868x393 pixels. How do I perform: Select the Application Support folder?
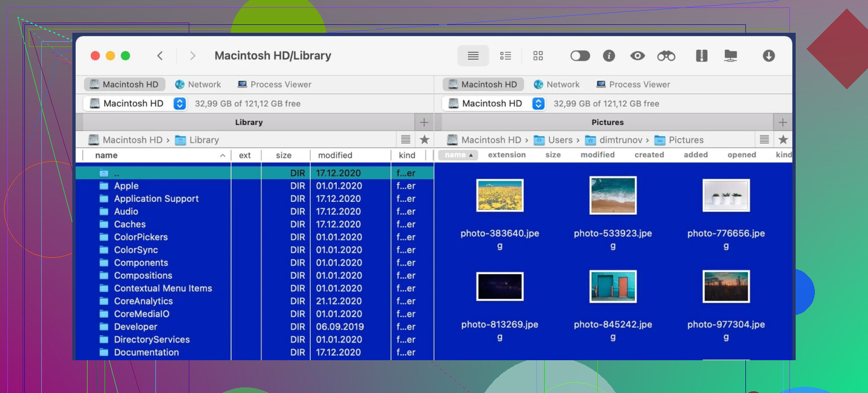(x=156, y=198)
